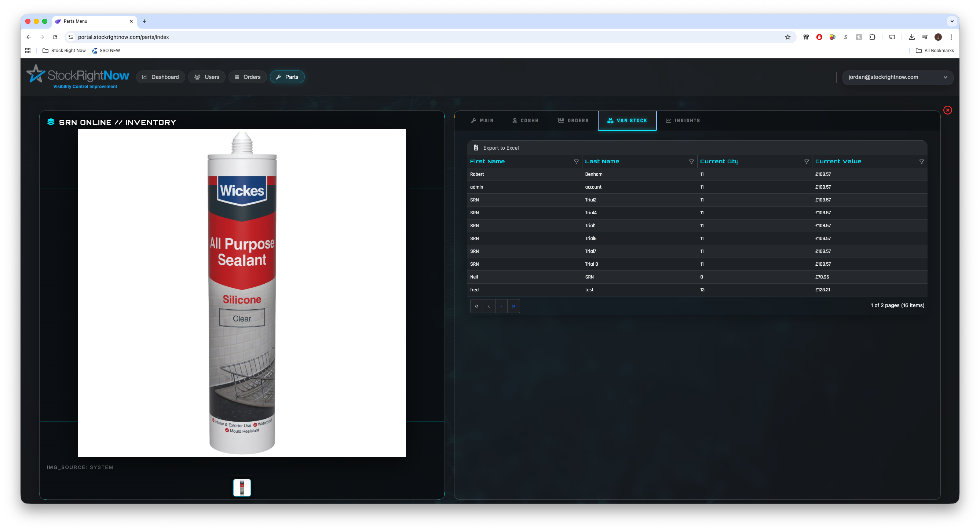Go to last page of van stock table
980x531 pixels.
(x=513, y=306)
